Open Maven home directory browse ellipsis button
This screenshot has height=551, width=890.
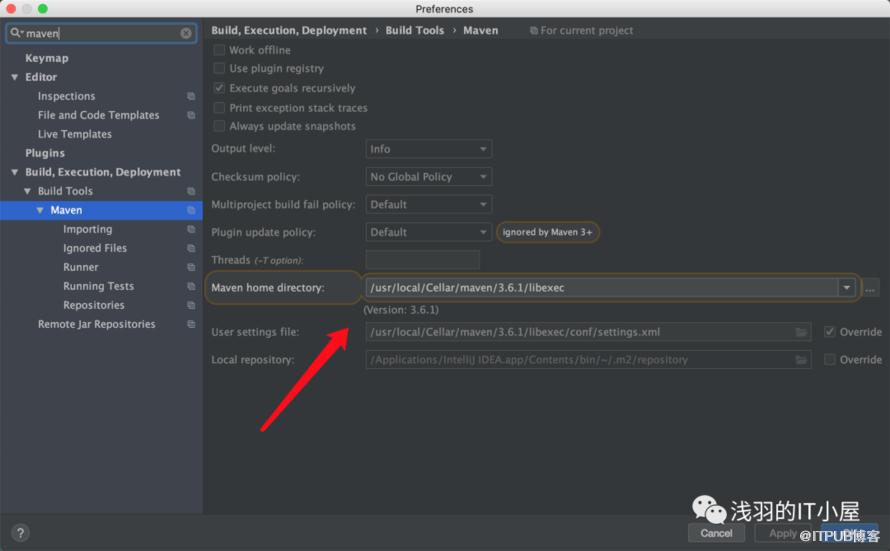pos(871,288)
